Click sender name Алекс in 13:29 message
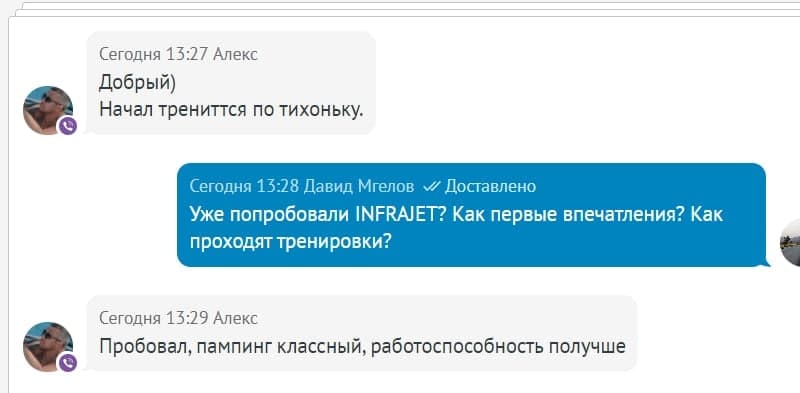The height and width of the screenshot is (393, 800). click(x=235, y=318)
